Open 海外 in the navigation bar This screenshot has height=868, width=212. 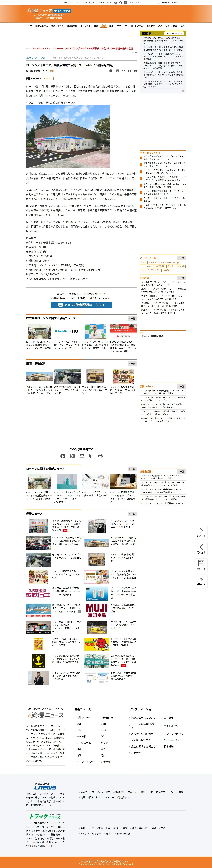tap(182, 26)
